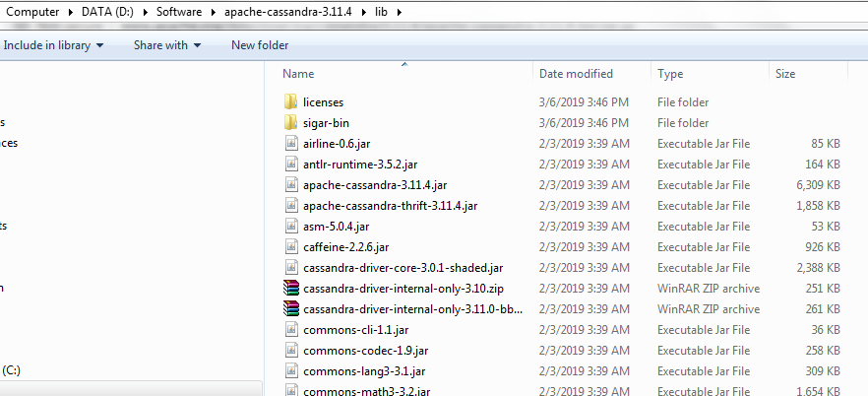Screen dimensions: 868x396
Task: Expand the arrow after apache-cassandra-3.11.4 in address bar
Action: click(x=363, y=12)
